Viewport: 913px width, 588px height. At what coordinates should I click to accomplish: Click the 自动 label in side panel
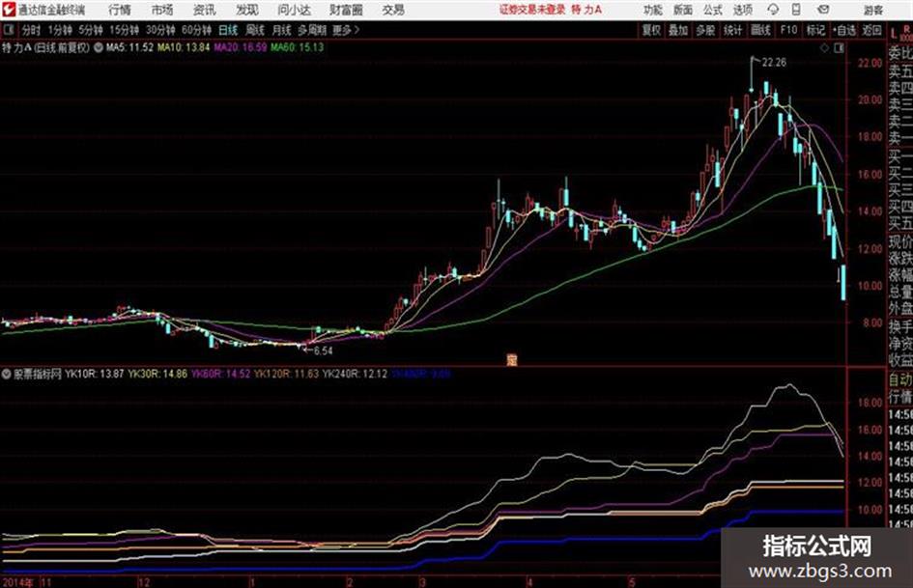point(900,380)
